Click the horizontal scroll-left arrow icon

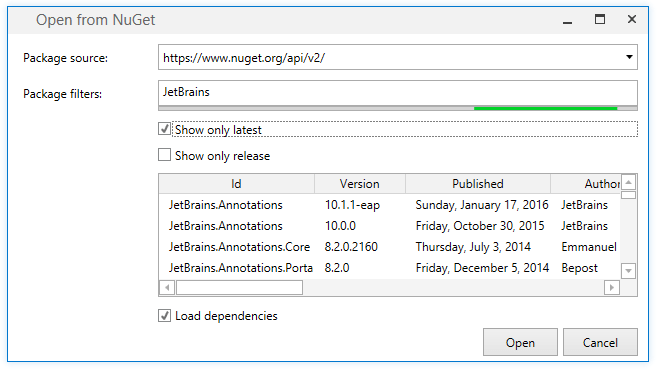click(167, 288)
